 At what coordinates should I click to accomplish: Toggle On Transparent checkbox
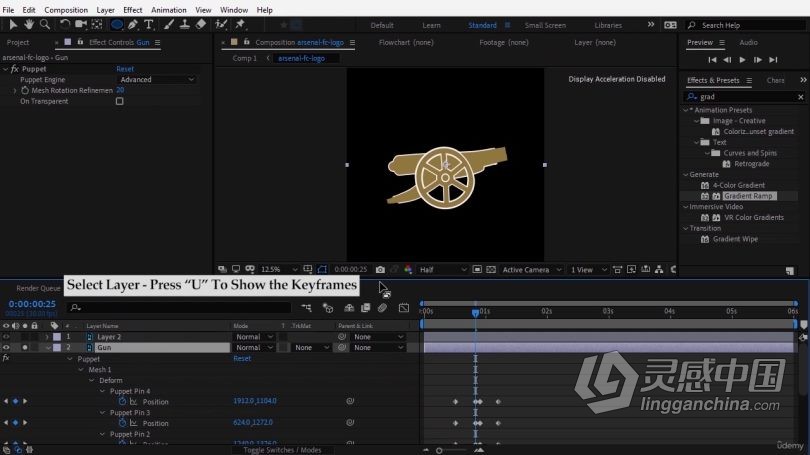(120, 101)
